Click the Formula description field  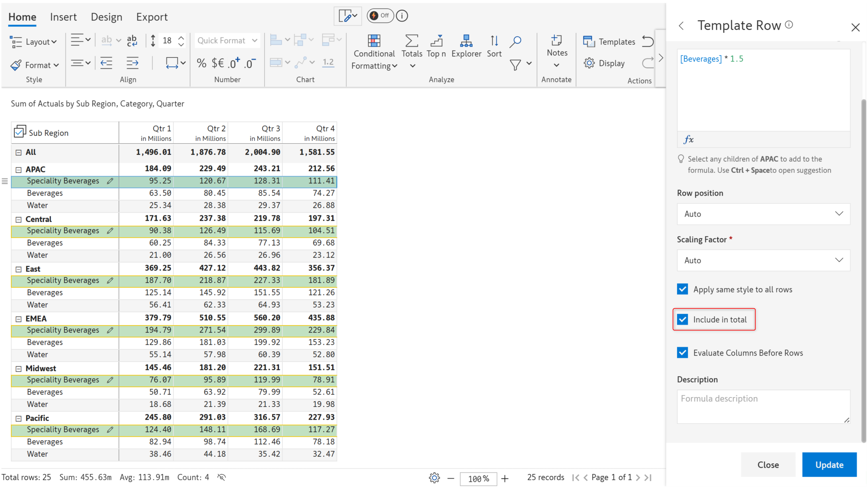click(x=763, y=406)
